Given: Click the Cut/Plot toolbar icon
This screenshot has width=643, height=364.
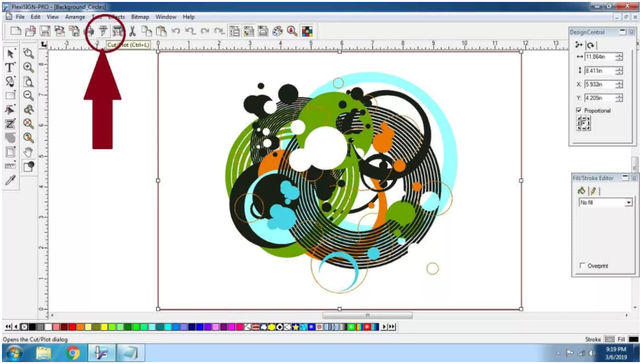Looking at the screenshot, I should click(x=104, y=31).
